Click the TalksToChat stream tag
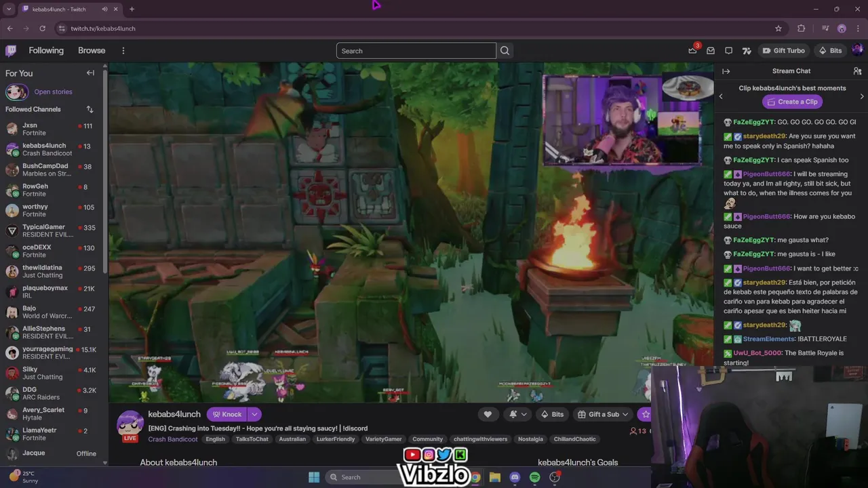The image size is (868, 488). (252, 439)
